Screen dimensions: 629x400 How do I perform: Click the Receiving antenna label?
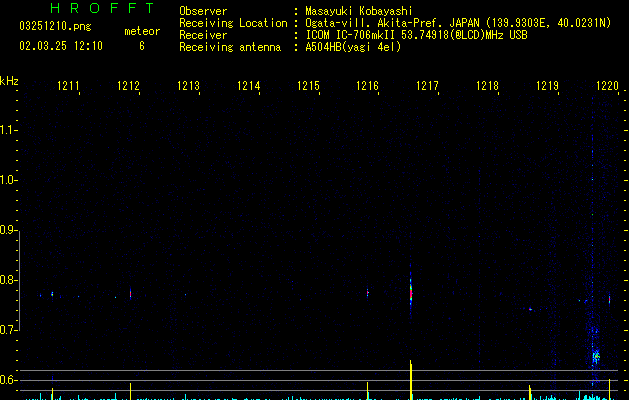(230, 47)
